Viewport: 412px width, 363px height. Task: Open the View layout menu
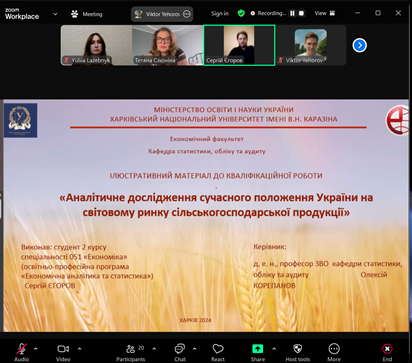(325, 13)
